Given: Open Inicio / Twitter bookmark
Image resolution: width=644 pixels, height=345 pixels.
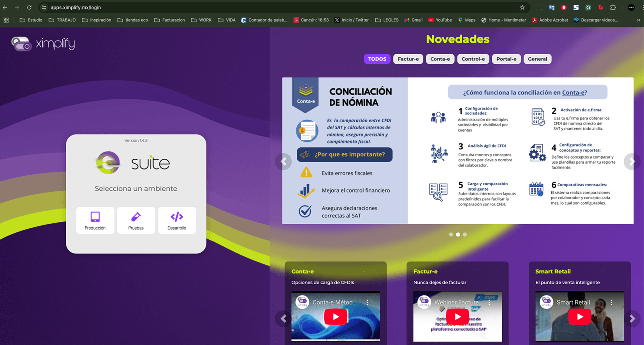Looking at the screenshot, I should tap(352, 20).
